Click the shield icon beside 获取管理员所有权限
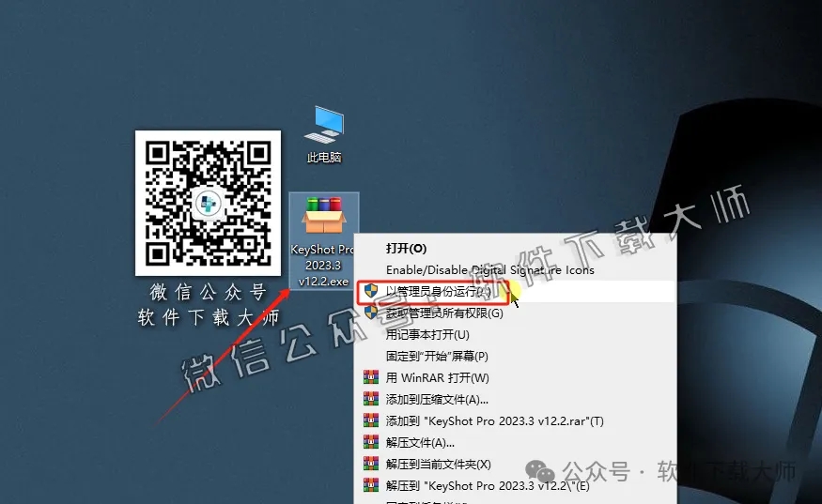The height and width of the screenshot is (504, 822). tap(371, 313)
